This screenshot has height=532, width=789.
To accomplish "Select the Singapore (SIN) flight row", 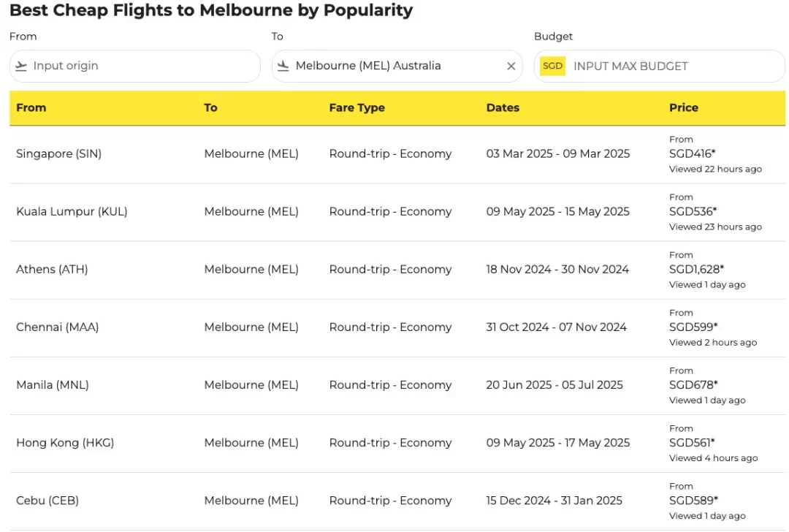I will (x=397, y=154).
